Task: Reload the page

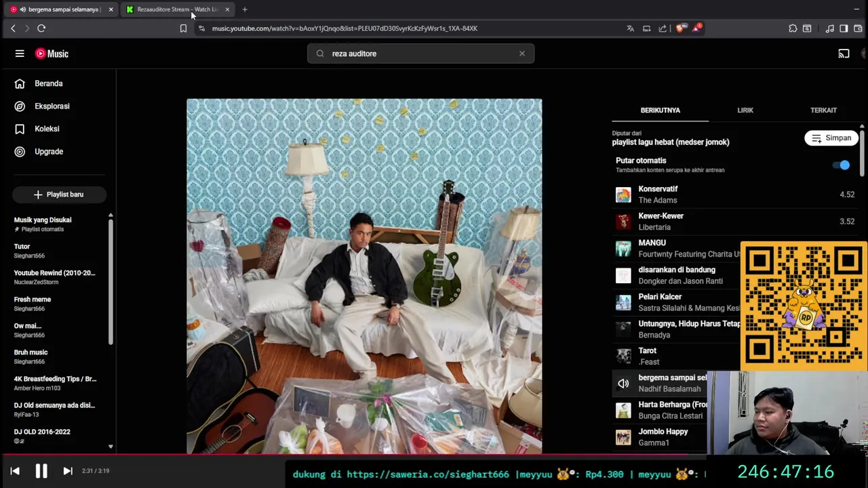Action: [x=41, y=28]
